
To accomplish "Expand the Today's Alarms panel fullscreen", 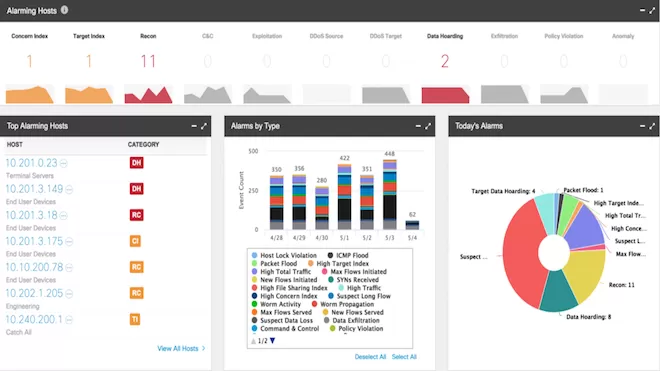I will tap(652, 126).
